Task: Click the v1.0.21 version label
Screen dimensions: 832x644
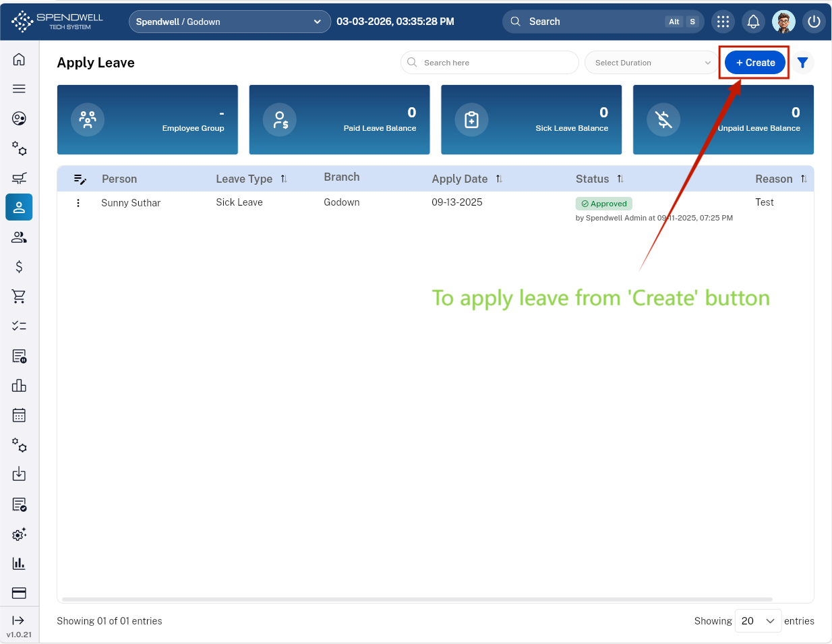Action: click(19, 635)
